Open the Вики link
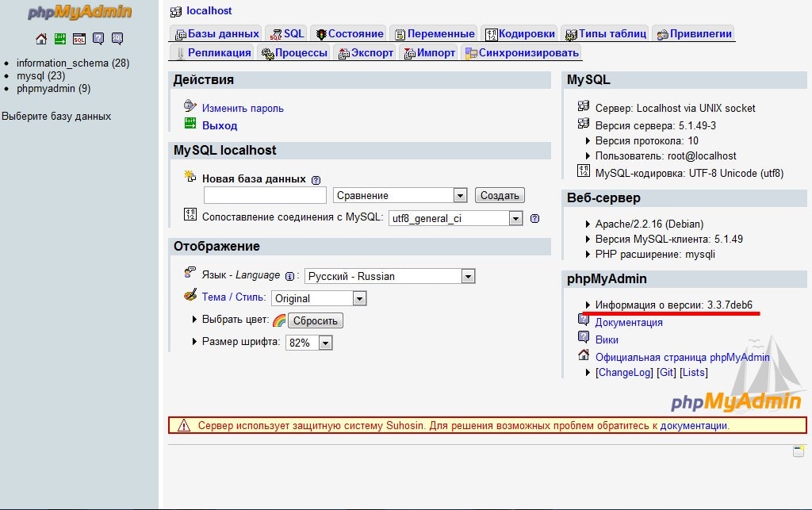The image size is (812, 510). (x=607, y=339)
